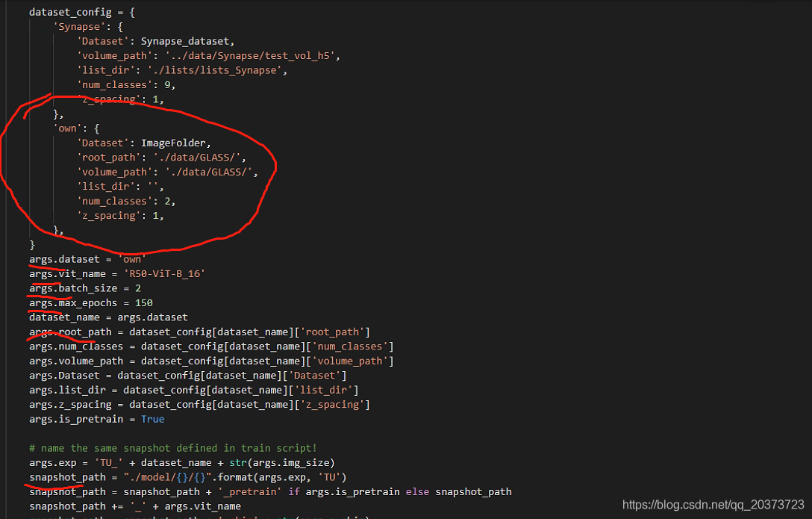The height and width of the screenshot is (519, 812).
Task: Click the args.batch_size = 2 line
Action: (84, 288)
